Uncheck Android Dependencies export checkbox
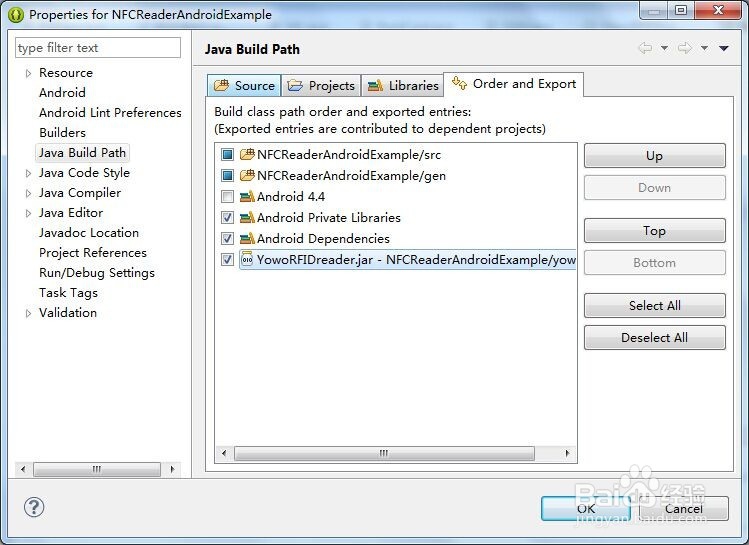 [227, 238]
